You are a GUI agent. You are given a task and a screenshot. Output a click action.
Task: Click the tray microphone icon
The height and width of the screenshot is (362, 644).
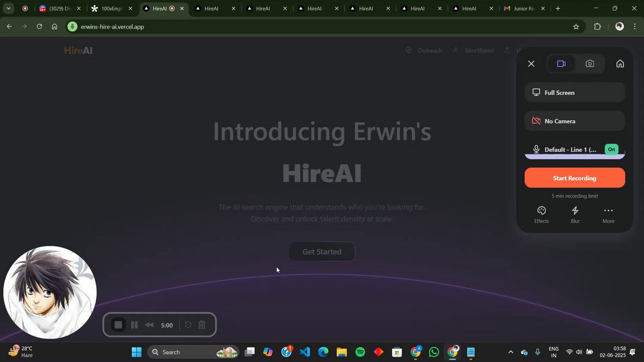click(538, 352)
